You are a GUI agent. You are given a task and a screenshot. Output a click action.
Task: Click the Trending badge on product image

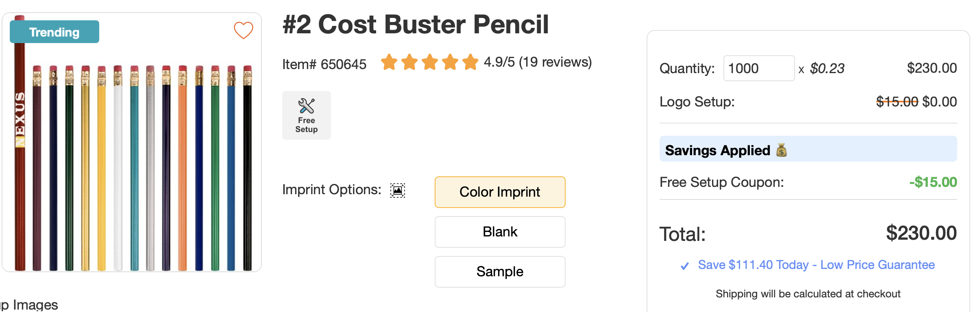54,32
